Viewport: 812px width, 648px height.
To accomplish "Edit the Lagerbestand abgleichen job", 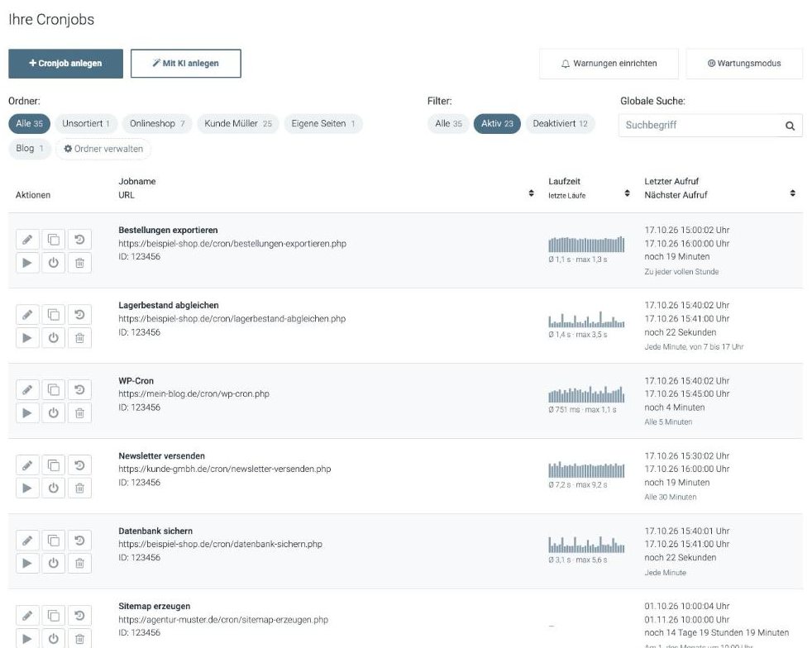I will (x=27, y=315).
